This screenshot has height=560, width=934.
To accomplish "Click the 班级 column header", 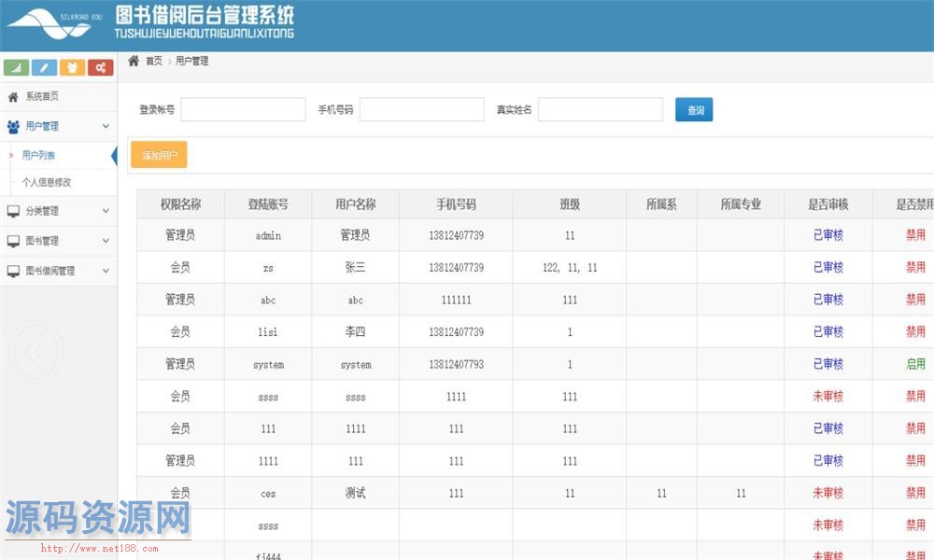I will (570, 204).
